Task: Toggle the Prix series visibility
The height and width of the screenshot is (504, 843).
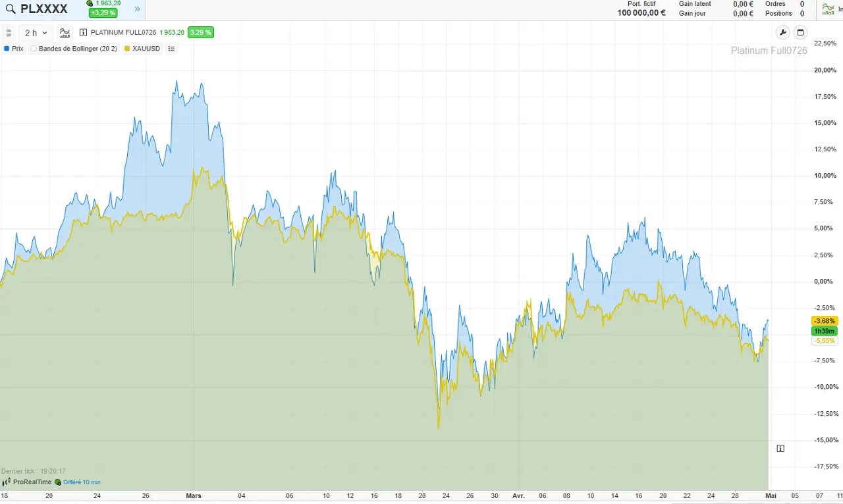Action: pyautogui.click(x=14, y=49)
